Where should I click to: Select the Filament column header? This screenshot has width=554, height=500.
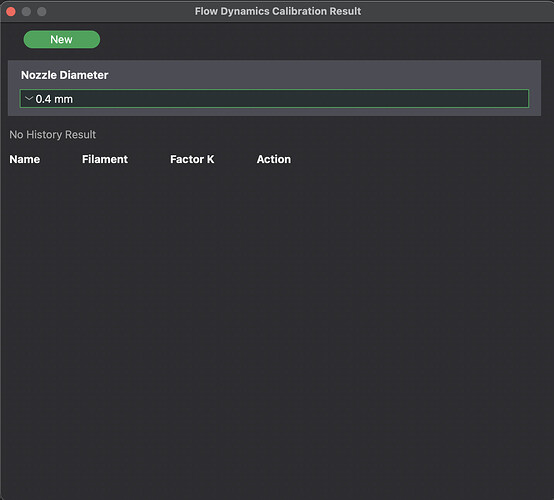105,159
